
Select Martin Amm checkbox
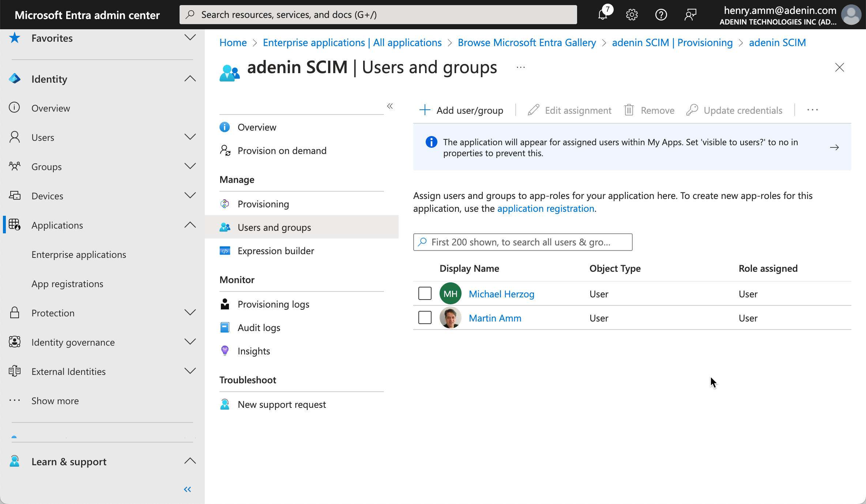tap(425, 317)
